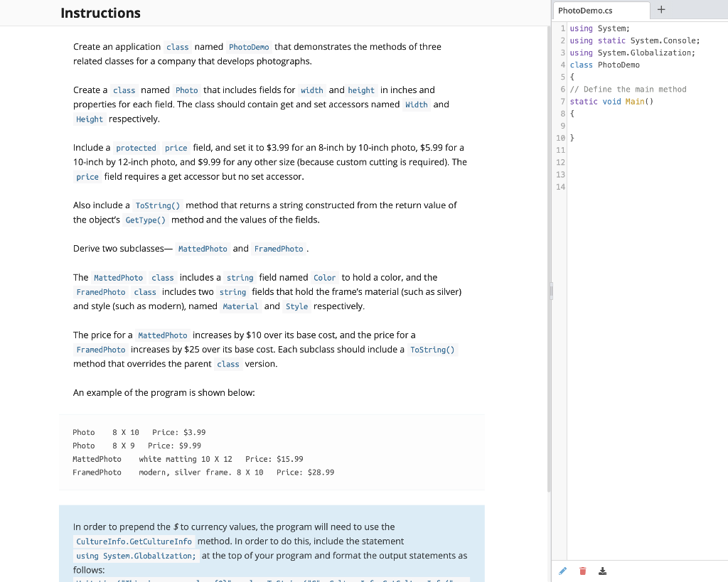Click the Instructions heading
The height and width of the screenshot is (582, 728).
[100, 13]
